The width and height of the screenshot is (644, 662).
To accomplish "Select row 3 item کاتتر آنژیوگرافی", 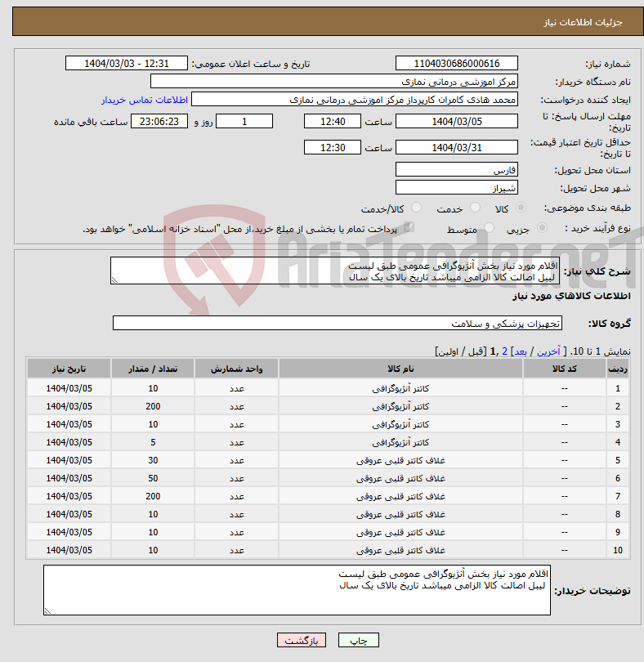I will (400, 424).
